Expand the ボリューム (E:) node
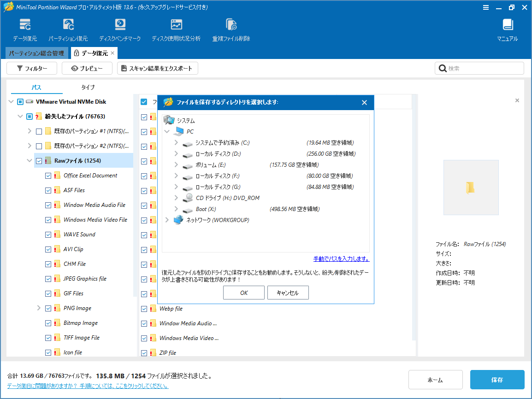 pyautogui.click(x=176, y=165)
